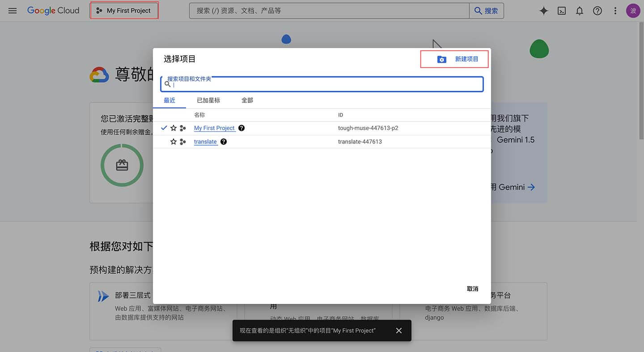Viewport: 644px width, 352px height.
Task: Dismiss the notification toast with X
Action: point(399,331)
